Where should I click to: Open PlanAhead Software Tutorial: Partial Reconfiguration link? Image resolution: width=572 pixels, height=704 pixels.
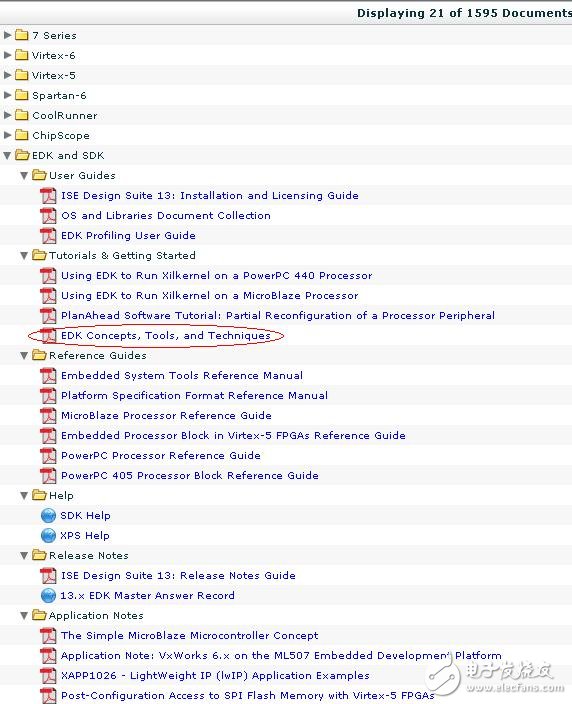tap(278, 316)
